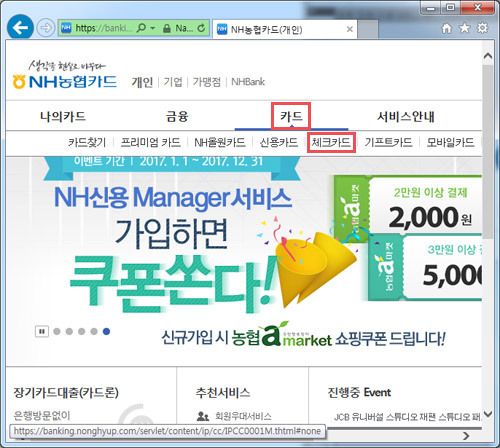The width and height of the screenshot is (500, 448).
Task: Click horizontal scrollbar right arrow
Action: click(x=466, y=435)
